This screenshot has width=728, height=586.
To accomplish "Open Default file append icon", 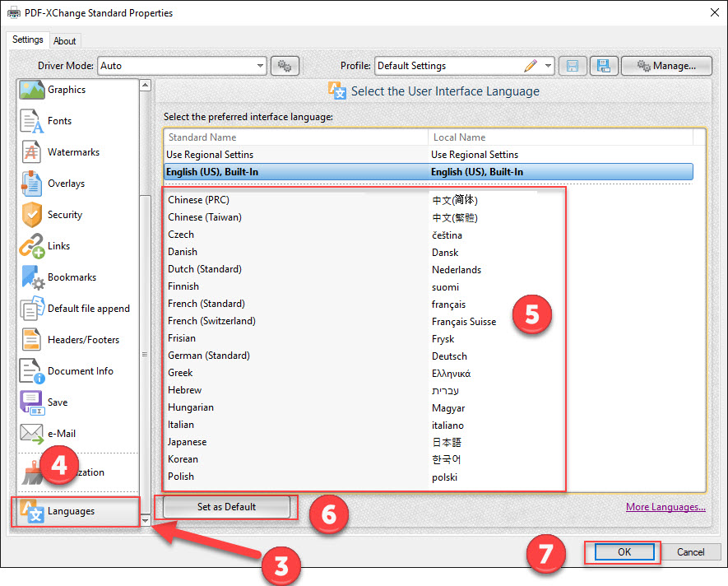I will 31,309.
